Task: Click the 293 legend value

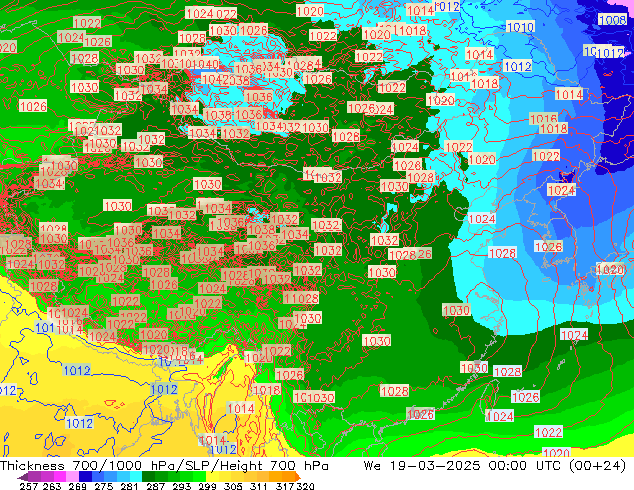Action: (181, 486)
